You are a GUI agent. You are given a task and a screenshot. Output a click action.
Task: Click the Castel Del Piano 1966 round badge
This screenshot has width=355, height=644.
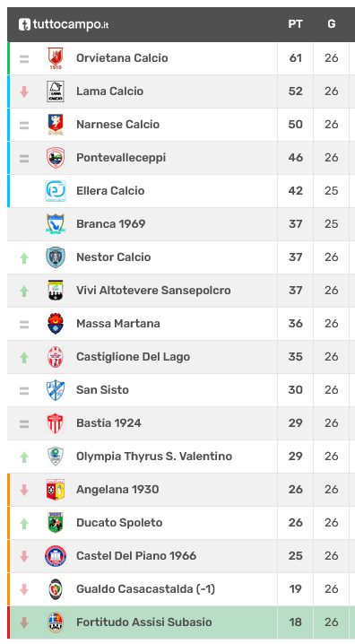(56, 556)
